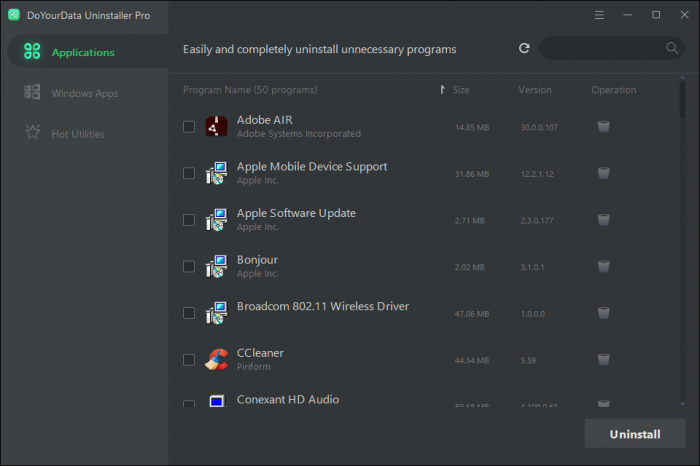
Task: Click the trash icon for Bonjour
Action: click(x=603, y=266)
